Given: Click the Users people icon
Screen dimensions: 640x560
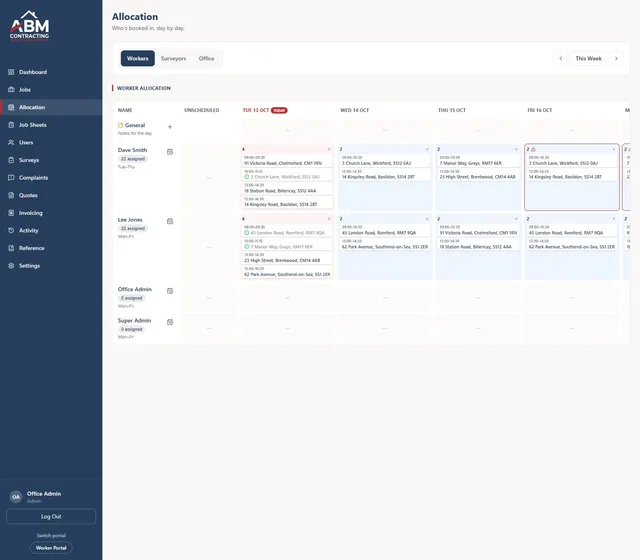Looking at the screenshot, I should 11,142.
